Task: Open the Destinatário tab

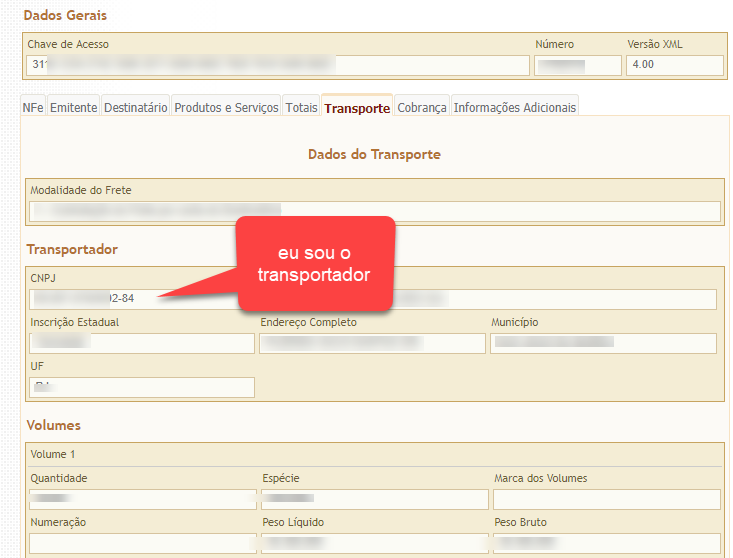Action: (136, 107)
